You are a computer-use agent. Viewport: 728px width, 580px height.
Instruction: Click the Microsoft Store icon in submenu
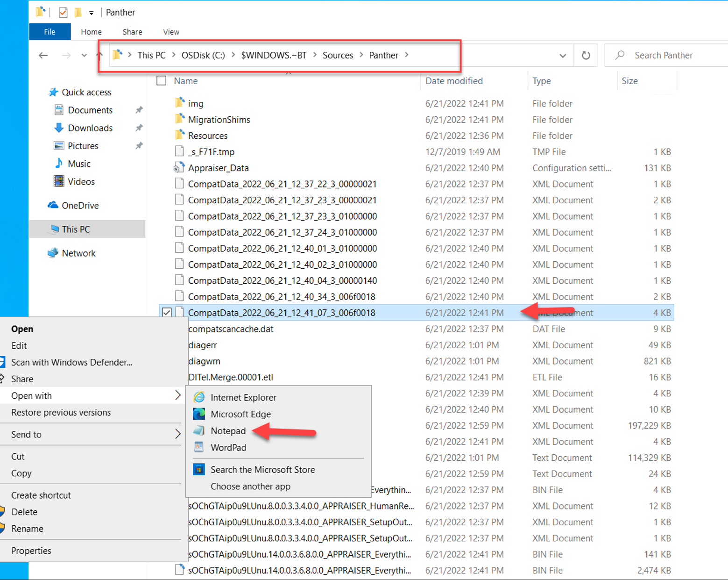coord(199,469)
